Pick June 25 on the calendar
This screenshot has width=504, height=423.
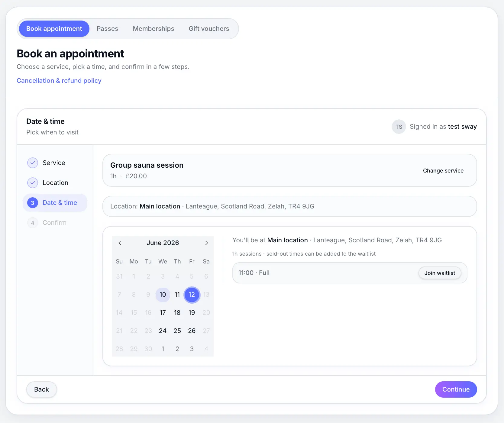(x=177, y=331)
